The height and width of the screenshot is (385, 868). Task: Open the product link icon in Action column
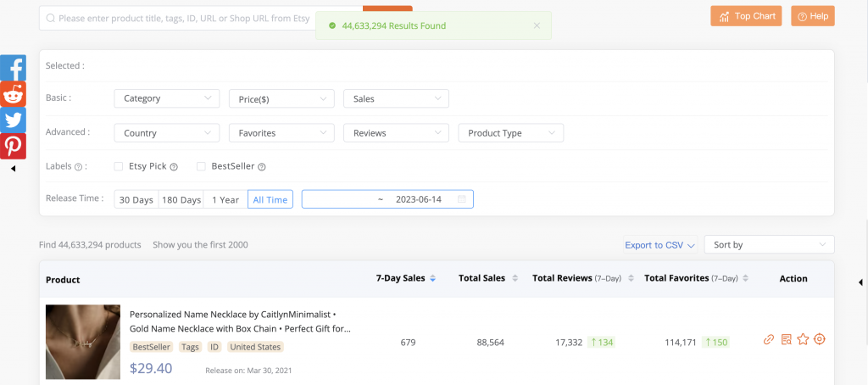click(x=769, y=340)
